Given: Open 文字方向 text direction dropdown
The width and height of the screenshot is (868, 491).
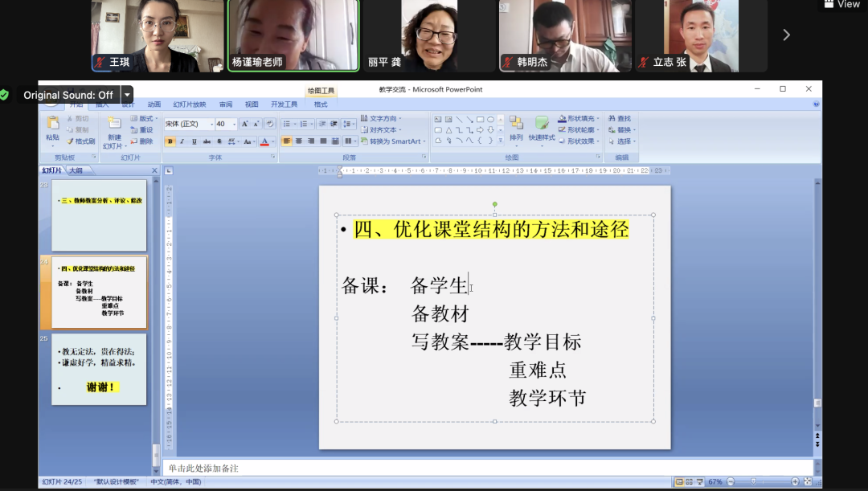Looking at the screenshot, I should [382, 118].
